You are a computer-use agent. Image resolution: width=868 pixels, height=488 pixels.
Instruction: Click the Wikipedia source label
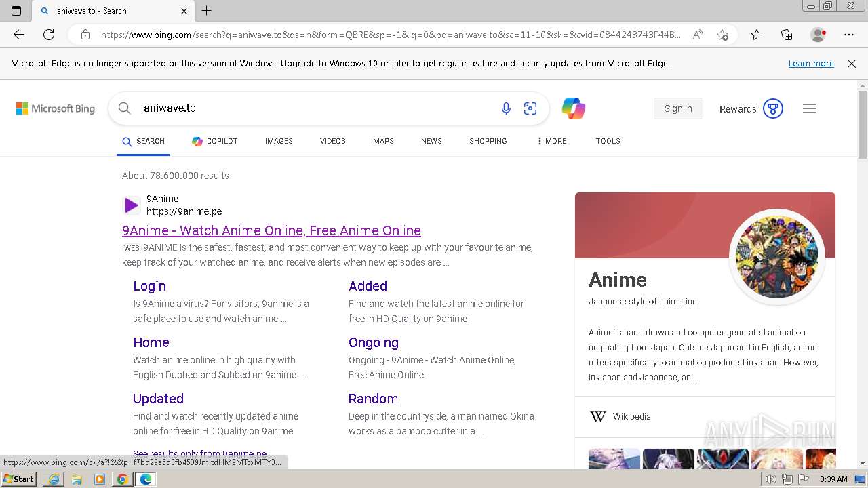(x=632, y=417)
